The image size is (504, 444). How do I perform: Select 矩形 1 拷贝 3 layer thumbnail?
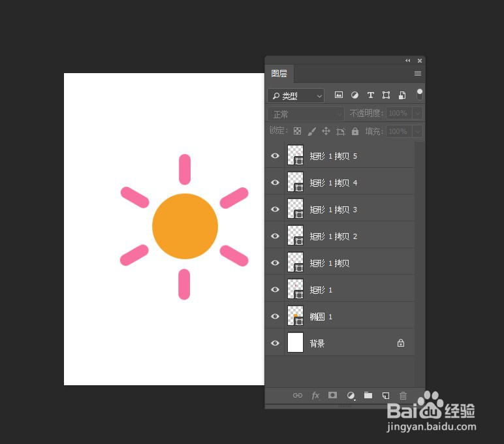(295, 209)
